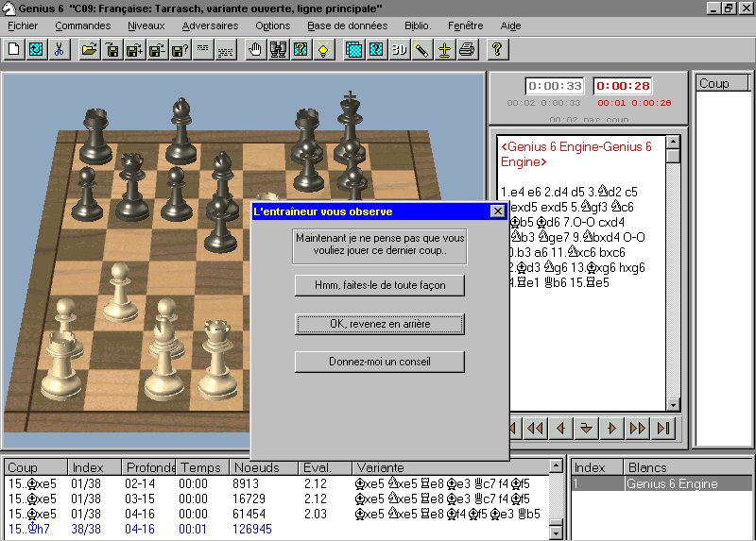Image resolution: width=756 pixels, height=541 pixels.
Task: Click analysis list scroll up arrow
Action: [x=556, y=465]
